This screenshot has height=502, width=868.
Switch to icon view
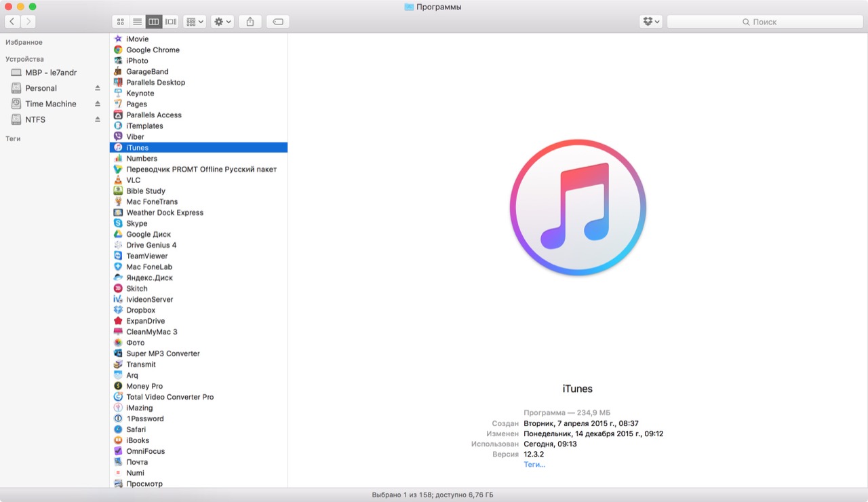point(120,22)
